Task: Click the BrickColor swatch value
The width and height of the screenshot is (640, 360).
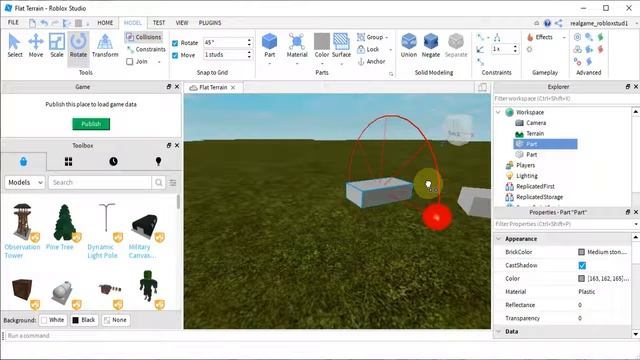Action: [x=582, y=252]
